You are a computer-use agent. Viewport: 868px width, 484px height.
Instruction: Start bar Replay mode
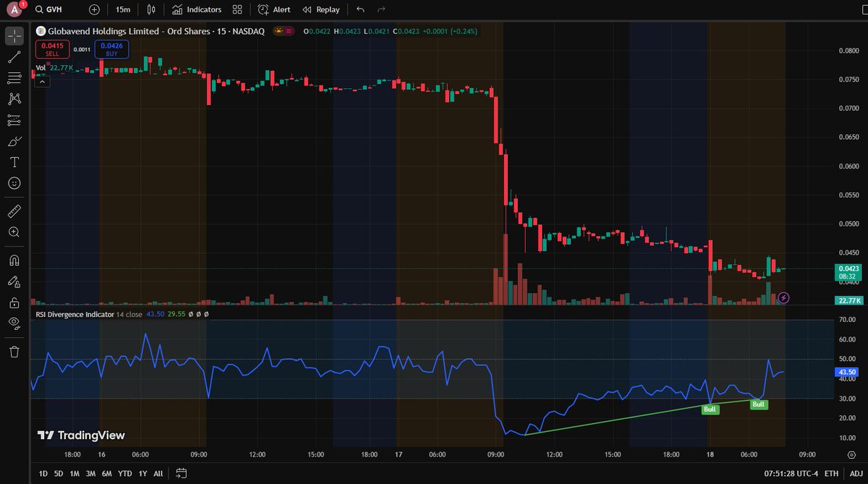pos(321,10)
